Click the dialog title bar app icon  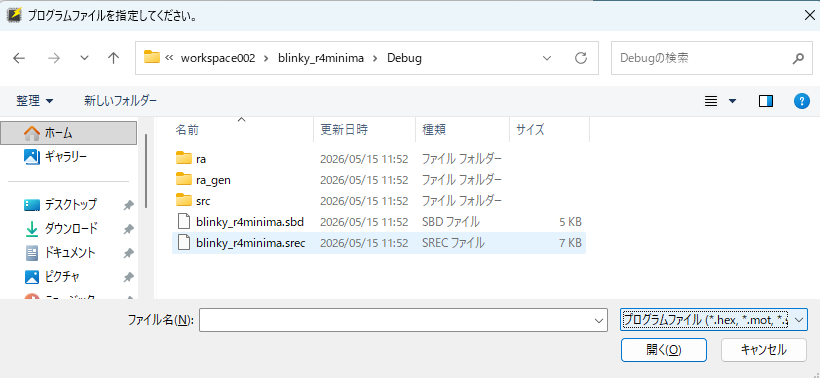click(14, 15)
